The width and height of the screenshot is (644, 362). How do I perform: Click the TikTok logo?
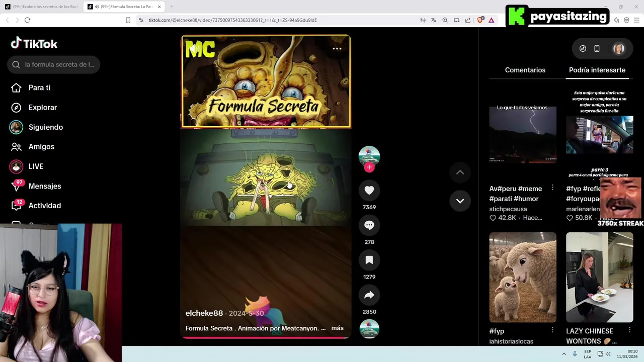[34, 44]
